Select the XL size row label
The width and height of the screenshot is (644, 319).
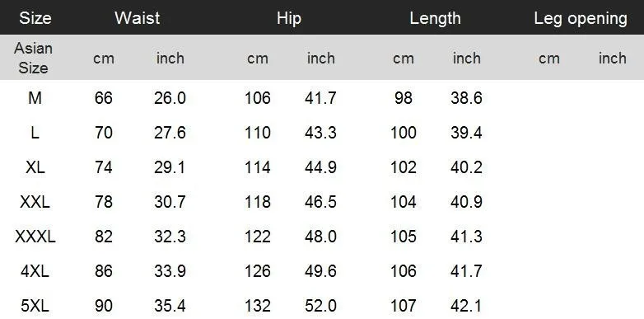pyautogui.click(x=35, y=167)
